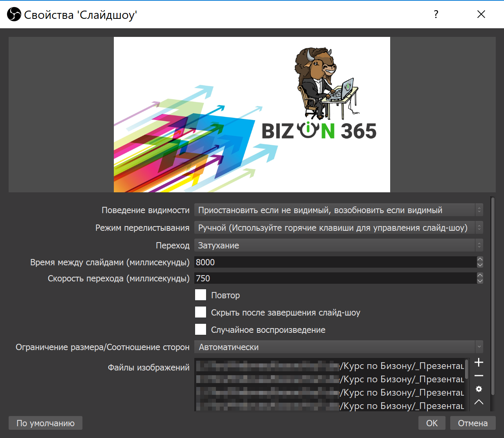Select the first file in image files list
This screenshot has height=438, width=504.
(330, 366)
